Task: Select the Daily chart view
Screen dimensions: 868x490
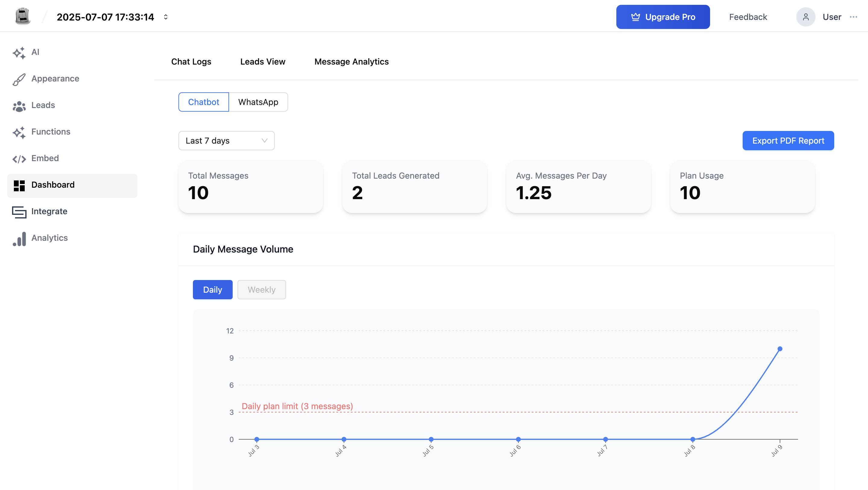Action: pyautogui.click(x=212, y=290)
